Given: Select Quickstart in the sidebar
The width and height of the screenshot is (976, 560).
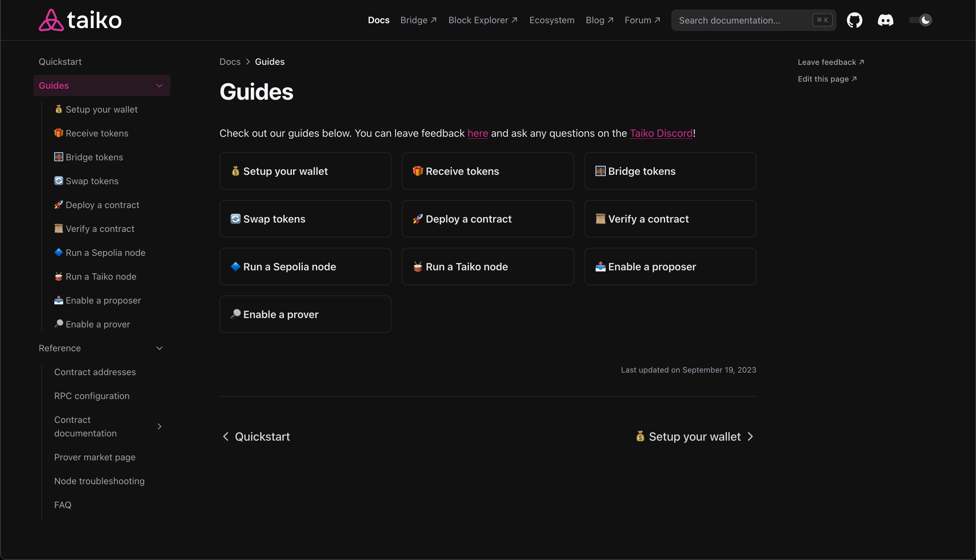Looking at the screenshot, I should [x=60, y=62].
